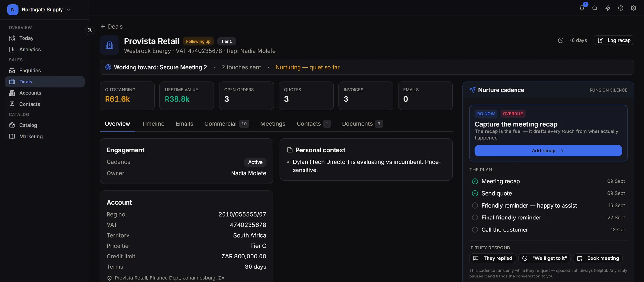Click the They replied button
This screenshot has width=644, height=282.
coord(493,258)
